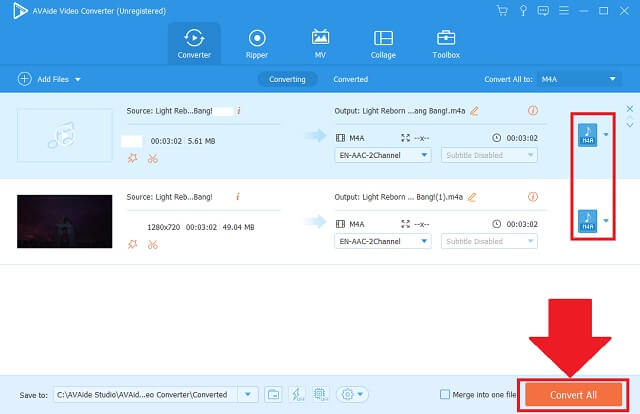Open the hamburger menu in title bar
Image resolution: width=640 pixels, height=414 pixels.
[564, 11]
